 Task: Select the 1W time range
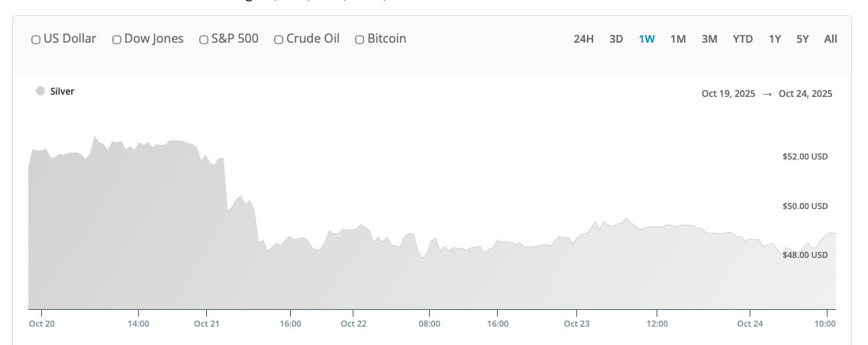pyautogui.click(x=647, y=39)
